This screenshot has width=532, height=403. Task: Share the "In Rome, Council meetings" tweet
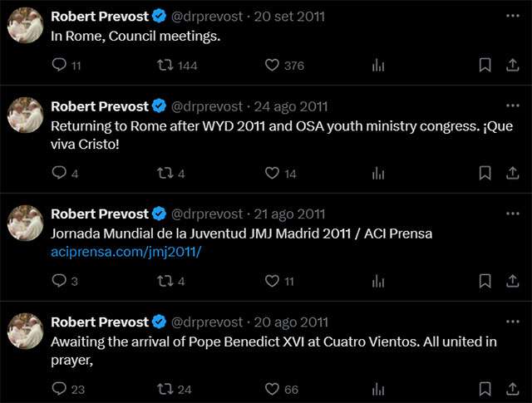[x=512, y=65]
